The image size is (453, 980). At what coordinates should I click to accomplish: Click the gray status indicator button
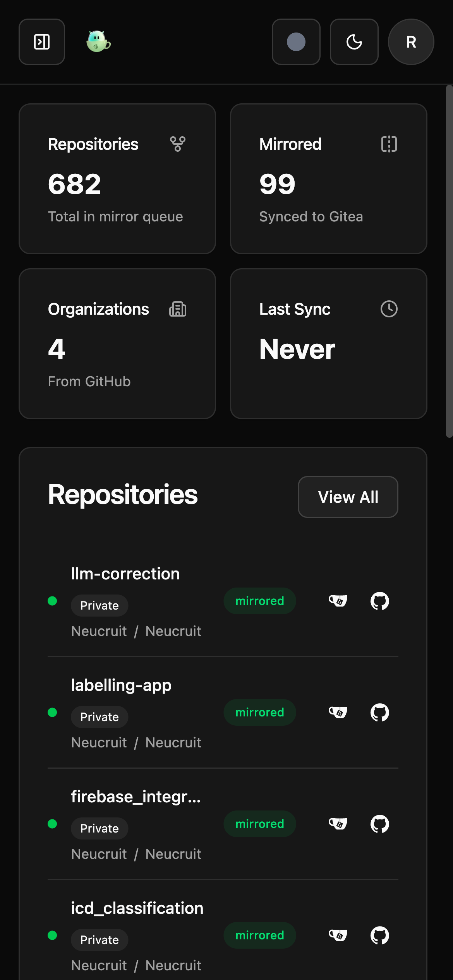[296, 42]
